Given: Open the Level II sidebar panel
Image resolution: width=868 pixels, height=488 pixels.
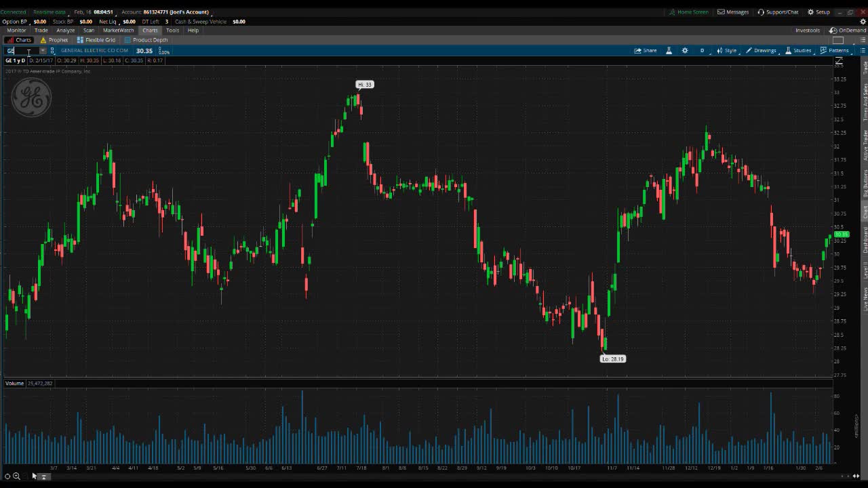Looking at the screenshot, I should point(865,270).
